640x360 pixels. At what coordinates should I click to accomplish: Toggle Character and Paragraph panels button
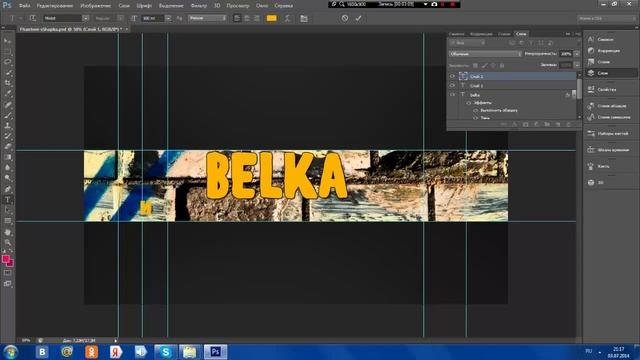click(304, 18)
